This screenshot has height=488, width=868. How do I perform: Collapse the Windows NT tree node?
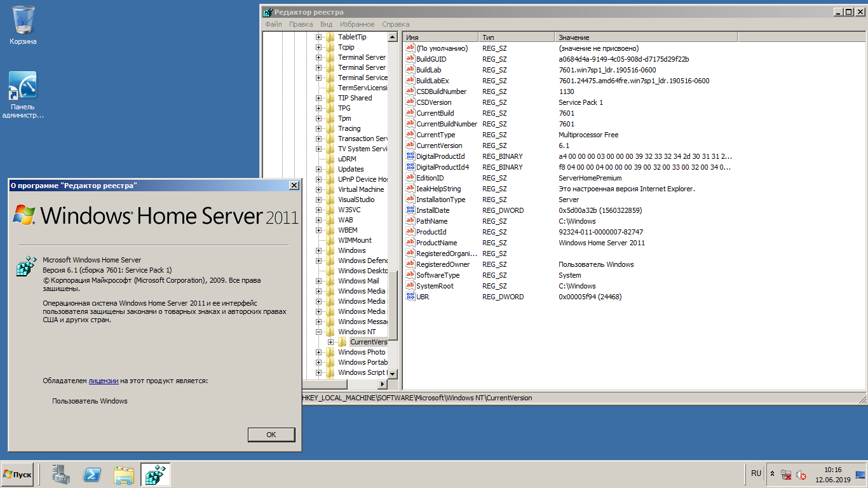pyautogui.click(x=319, y=332)
